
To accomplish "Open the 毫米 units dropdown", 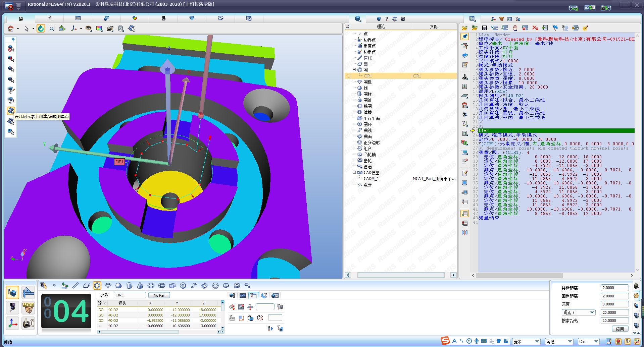I will click(x=537, y=341).
